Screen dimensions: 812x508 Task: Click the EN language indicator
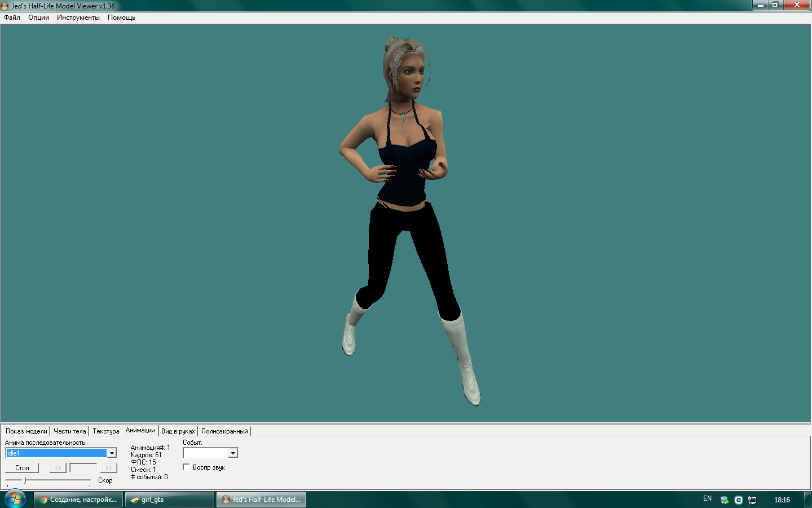click(x=707, y=499)
